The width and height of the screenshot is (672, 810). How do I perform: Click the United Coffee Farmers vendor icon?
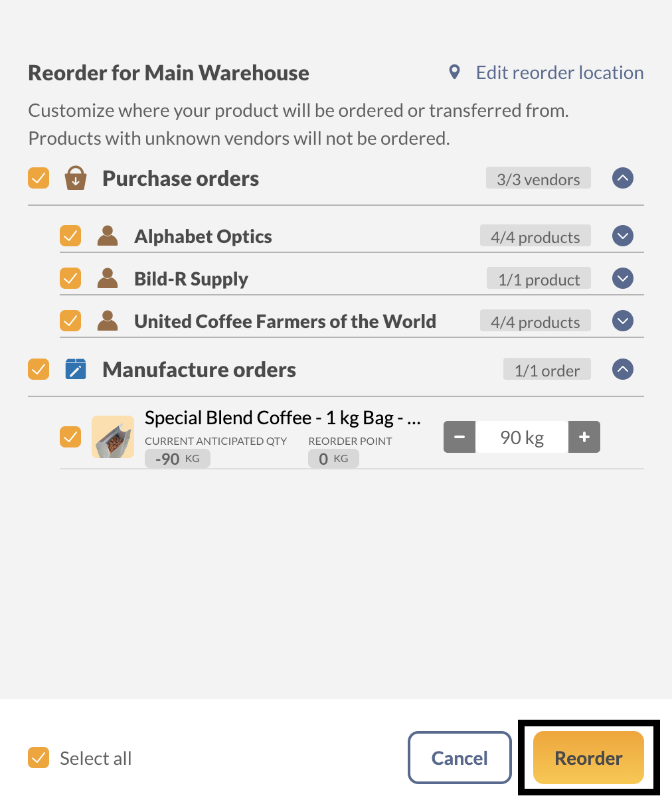click(107, 321)
